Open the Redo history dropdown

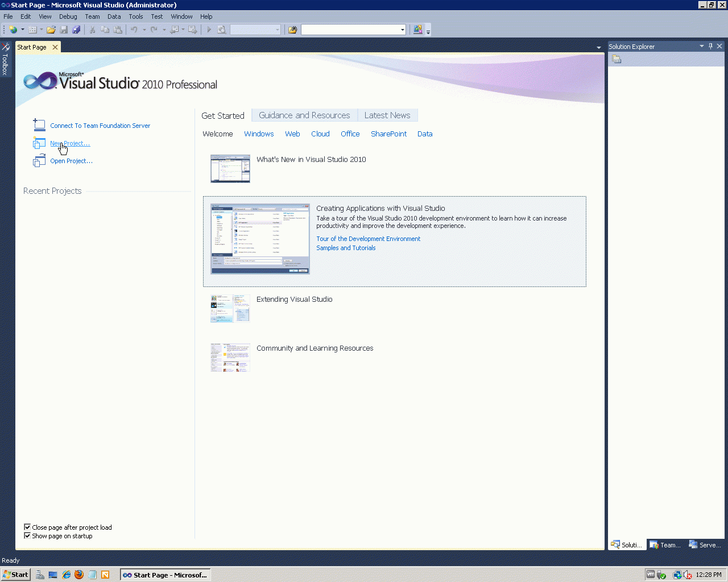(164, 30)
